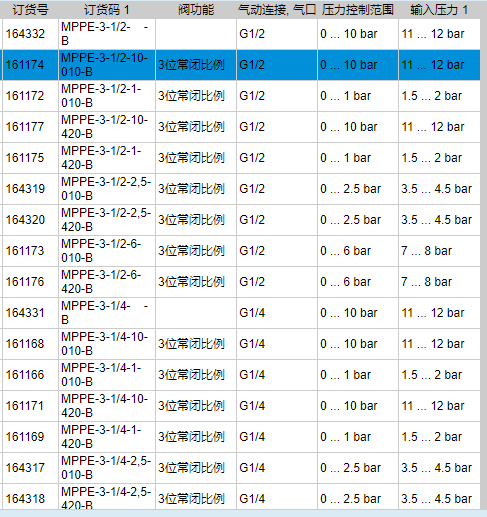Click the 订货码 1 column header

pyautogui.click(x=106, y=10)
